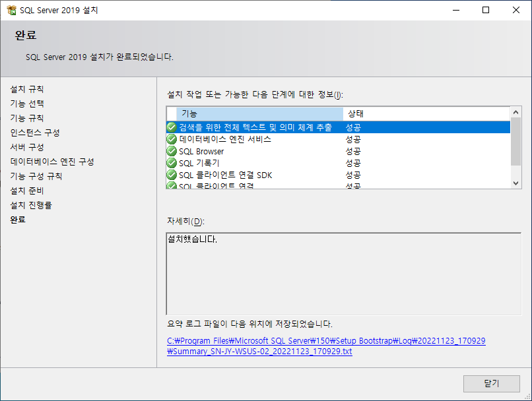532x401 pixels.
Task: Minimize the SQL Server 2019 설치 window
Action: click(x=456, y=10)
